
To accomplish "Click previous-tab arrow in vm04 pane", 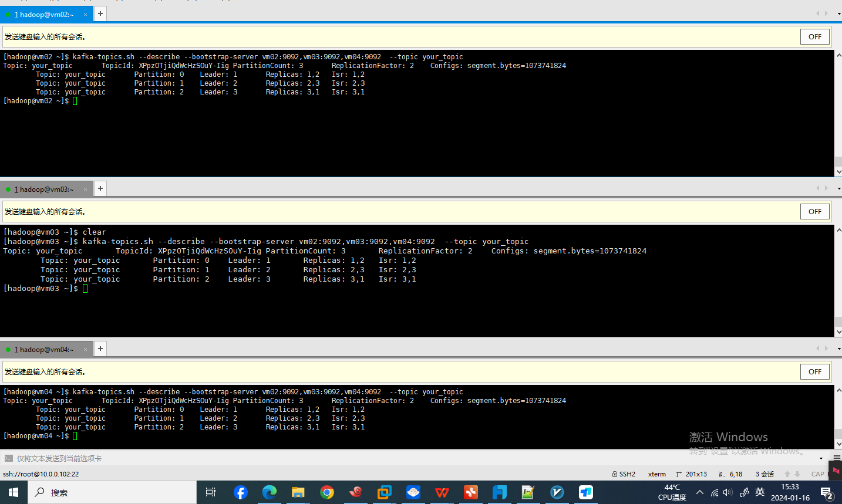I will (817, 349).
